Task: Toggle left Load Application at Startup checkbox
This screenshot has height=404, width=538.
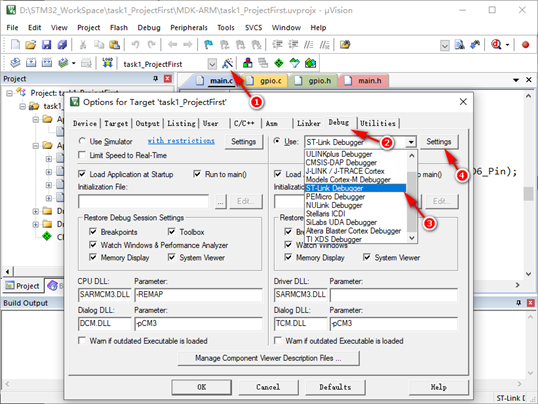Action: (x=82, y=174)
